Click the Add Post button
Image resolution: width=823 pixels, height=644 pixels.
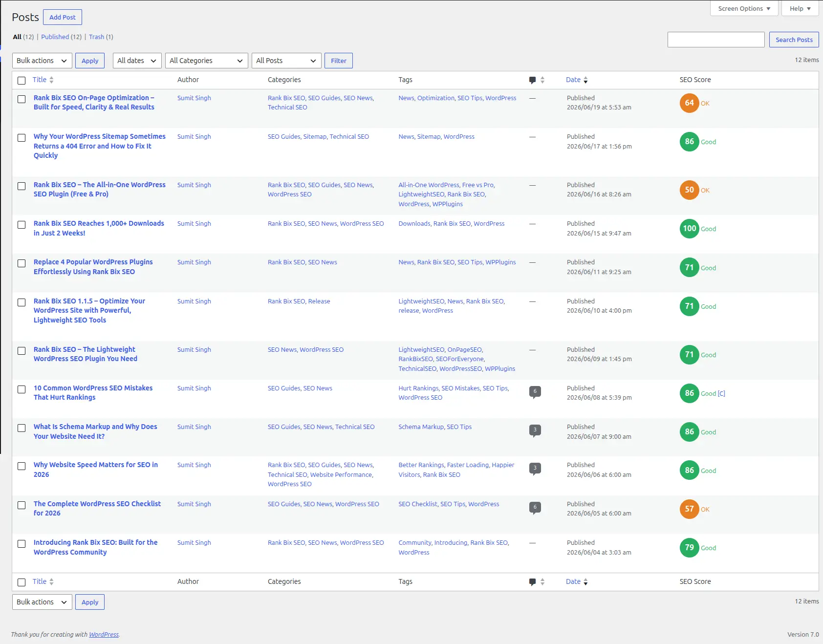[63, 17]
